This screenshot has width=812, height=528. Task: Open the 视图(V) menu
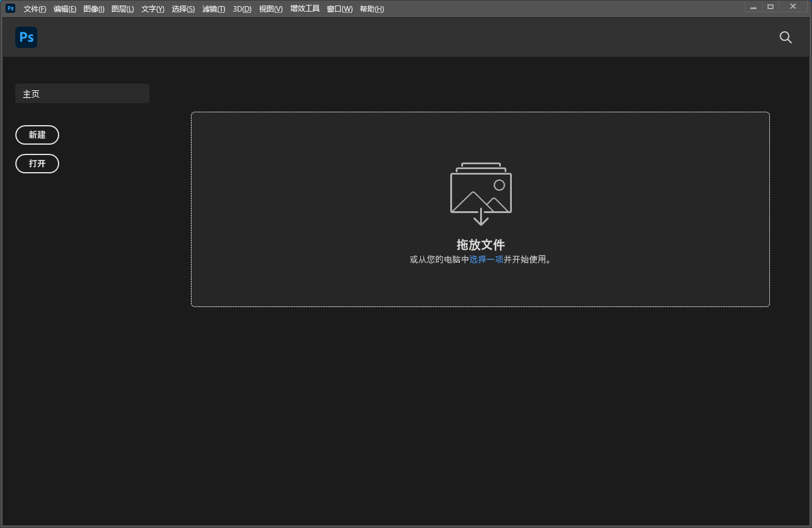[271, 9]
